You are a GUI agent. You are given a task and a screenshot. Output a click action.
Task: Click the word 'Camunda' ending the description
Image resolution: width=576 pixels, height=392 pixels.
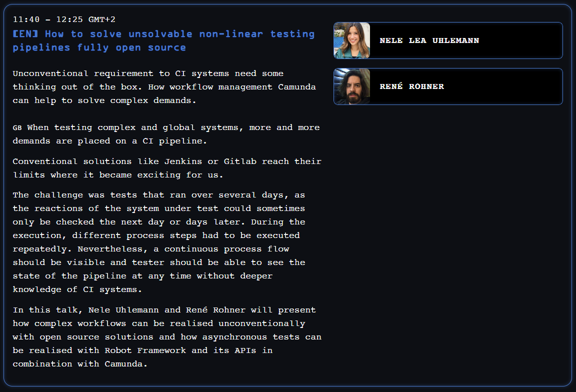[125, 363]
